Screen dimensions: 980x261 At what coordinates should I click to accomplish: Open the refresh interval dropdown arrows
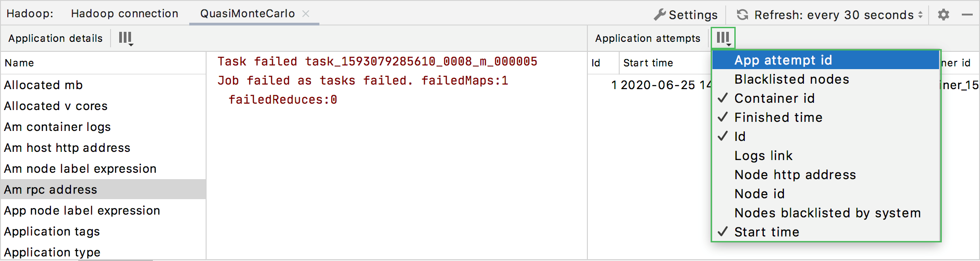920,15
